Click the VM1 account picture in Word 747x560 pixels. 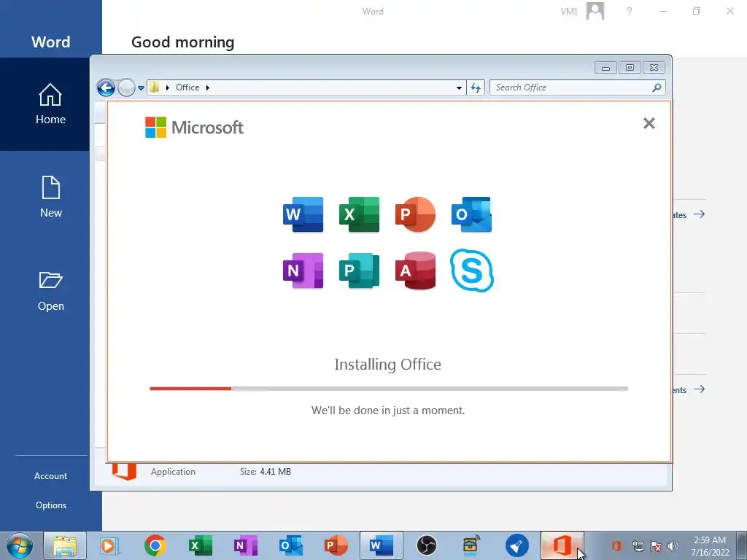click(595, 11)
